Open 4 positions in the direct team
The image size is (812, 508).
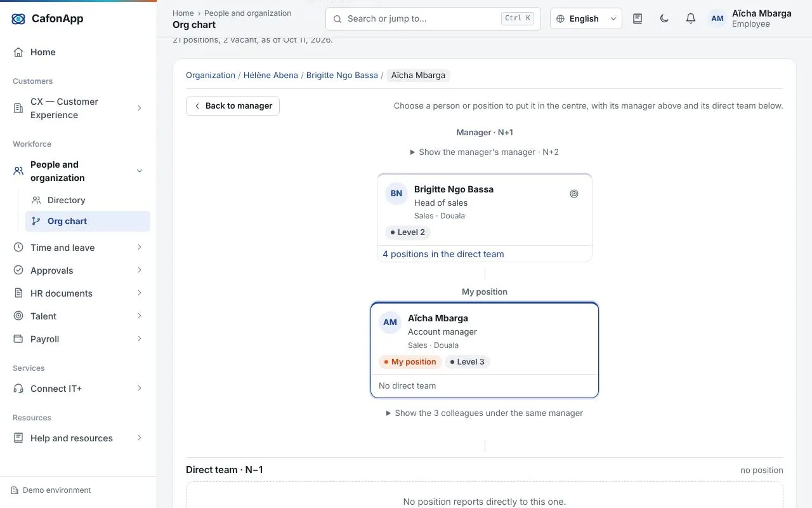click(x=443, y=254)
